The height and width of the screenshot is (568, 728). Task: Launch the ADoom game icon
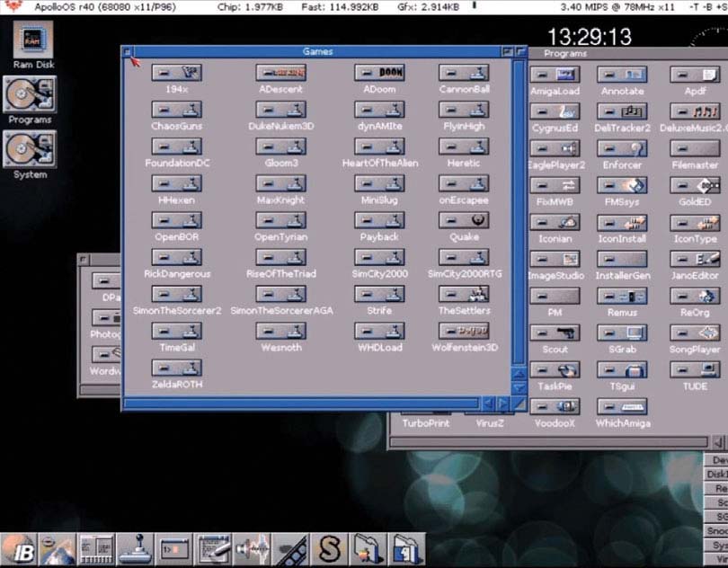(379, 73)
